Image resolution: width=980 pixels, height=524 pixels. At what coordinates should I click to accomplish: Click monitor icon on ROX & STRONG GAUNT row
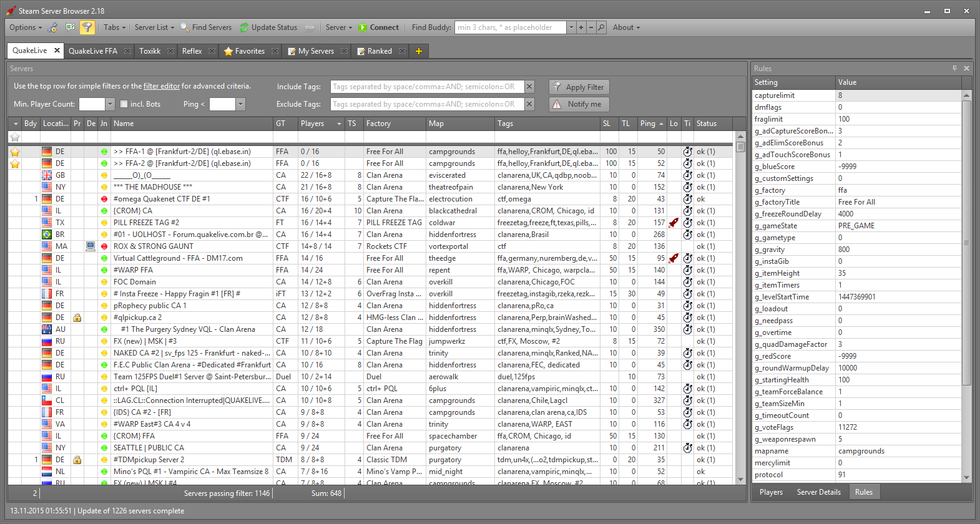[x=91, y=246]
